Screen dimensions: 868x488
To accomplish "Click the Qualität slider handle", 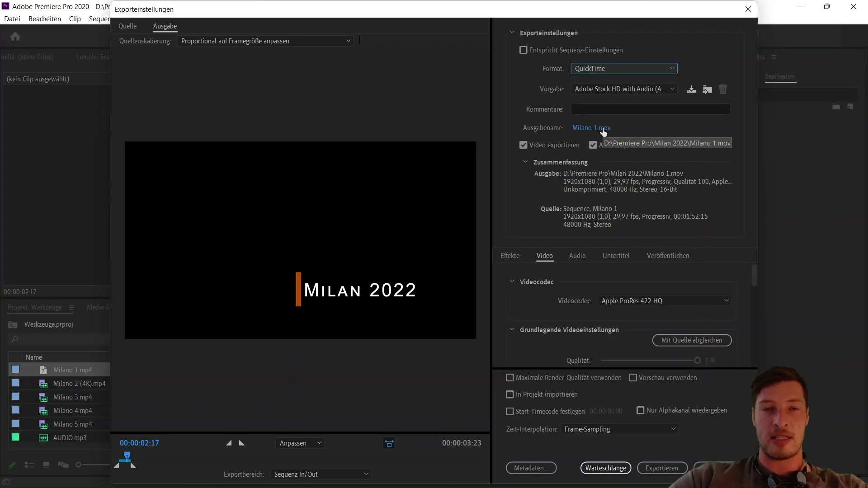I will coord(697,360).
